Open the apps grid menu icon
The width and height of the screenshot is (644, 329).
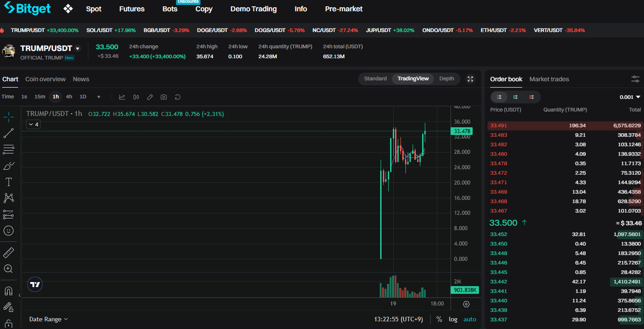point(68,9)
